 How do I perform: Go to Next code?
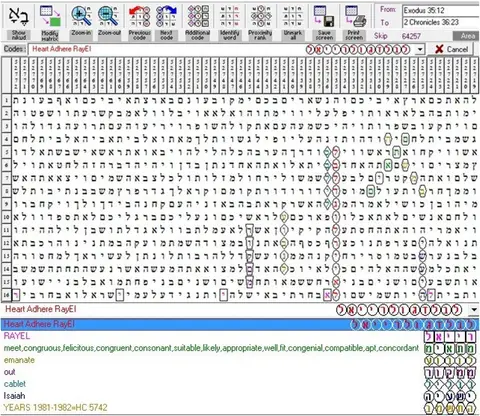coord(166,16)
